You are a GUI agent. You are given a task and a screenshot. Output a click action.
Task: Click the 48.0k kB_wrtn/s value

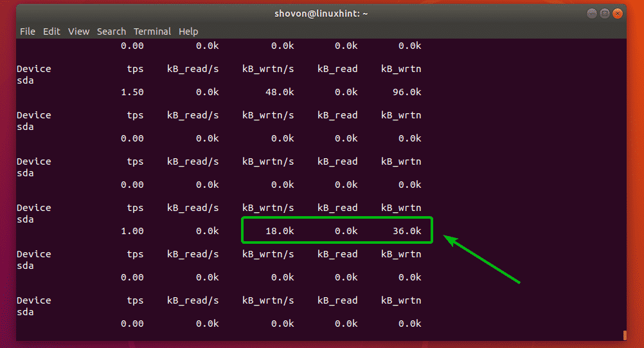(280, 92)
